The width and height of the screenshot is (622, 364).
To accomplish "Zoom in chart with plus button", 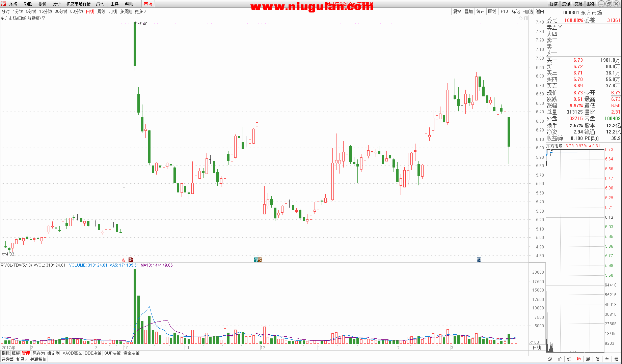I will point(533,353).
